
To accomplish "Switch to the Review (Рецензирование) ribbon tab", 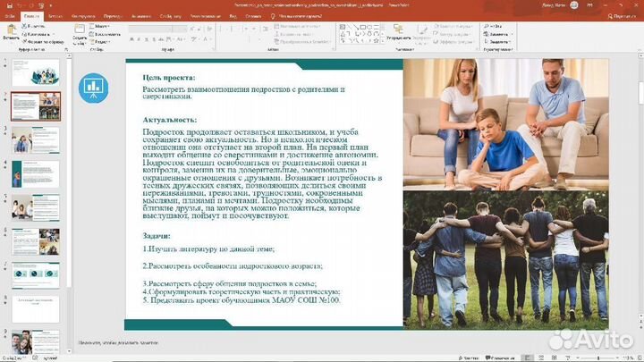I will [x=205, y=16].
